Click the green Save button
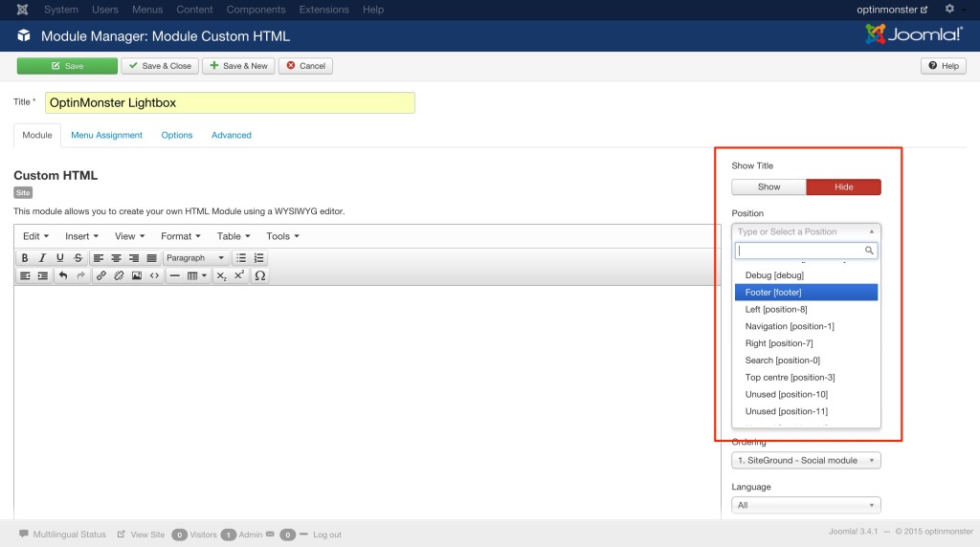Image resolution: width=980 pixels, height=547 pixels. [x=67, y=66]
